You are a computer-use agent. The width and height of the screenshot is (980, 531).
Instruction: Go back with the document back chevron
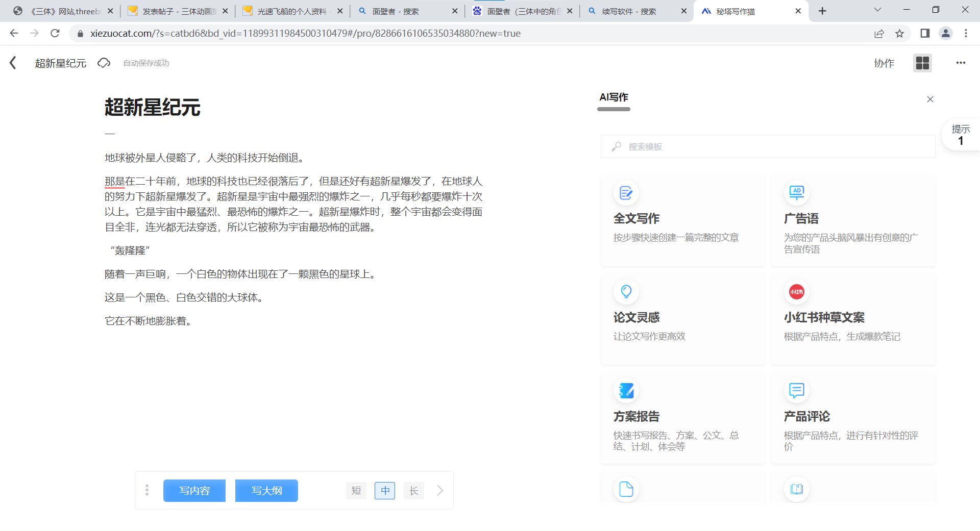[13, 63]
